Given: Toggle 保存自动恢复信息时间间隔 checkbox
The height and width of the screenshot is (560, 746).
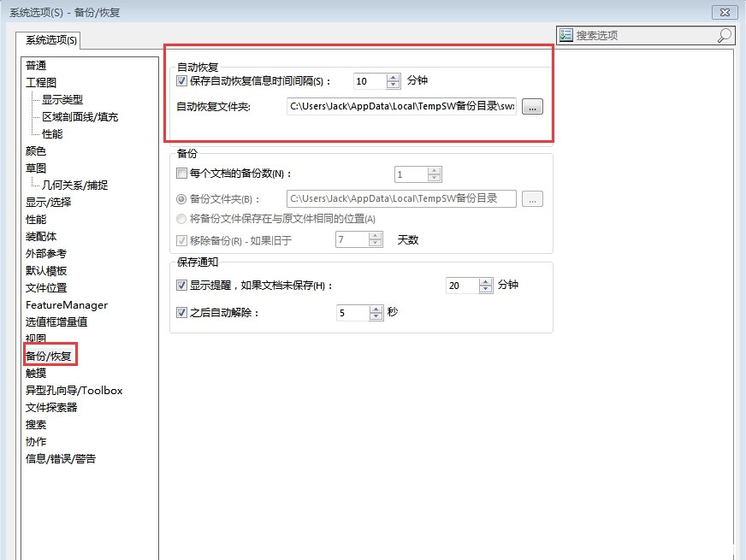Looking at the screenshot, I should point(181,81).
